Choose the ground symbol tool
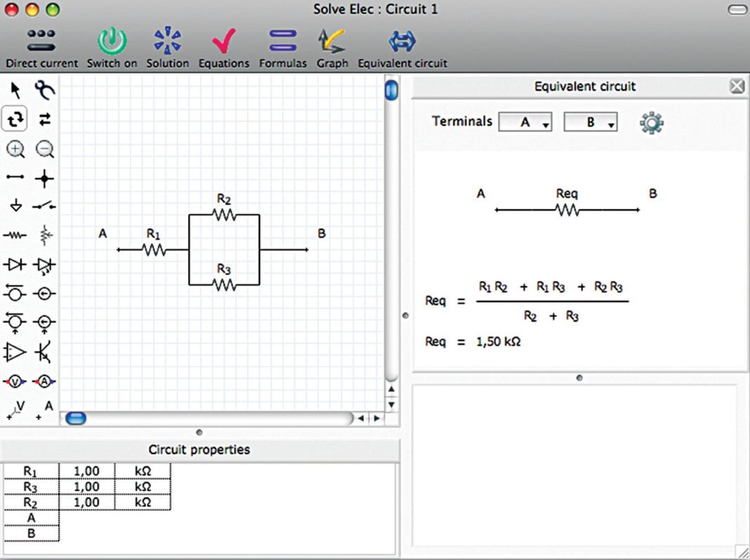Screen dimensions: 750x560 15,206
